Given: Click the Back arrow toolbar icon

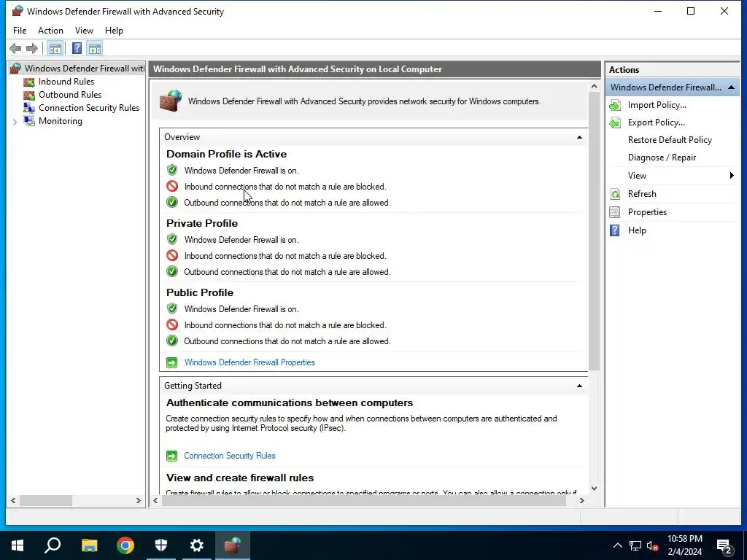Looking at the screenshot, I should pos(15,48).
